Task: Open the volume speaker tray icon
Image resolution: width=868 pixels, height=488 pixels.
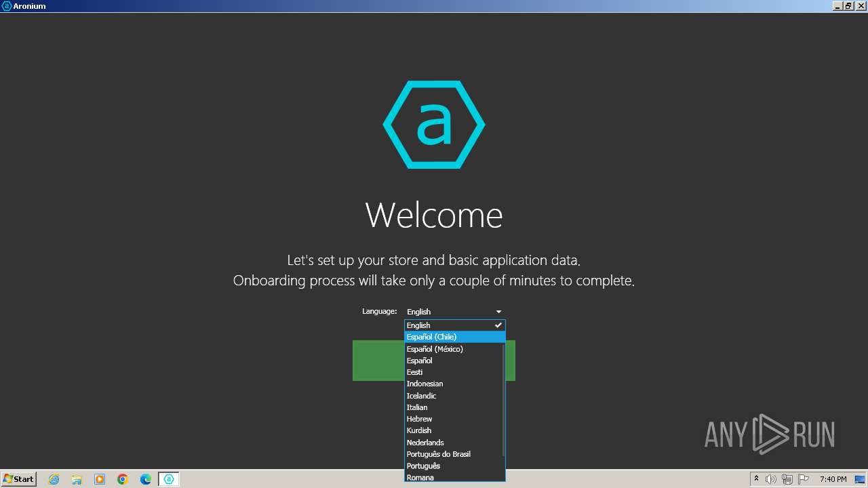Action: (771, 479)
